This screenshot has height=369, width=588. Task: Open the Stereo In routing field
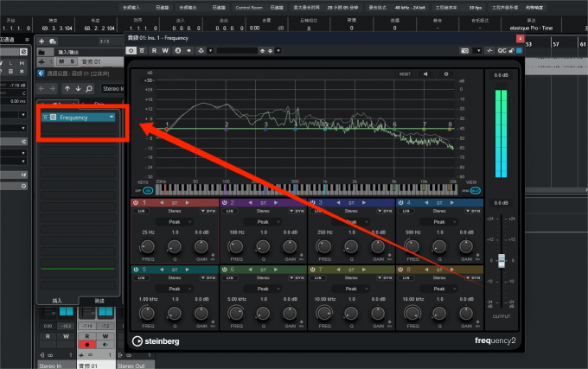tap(112, 88)
